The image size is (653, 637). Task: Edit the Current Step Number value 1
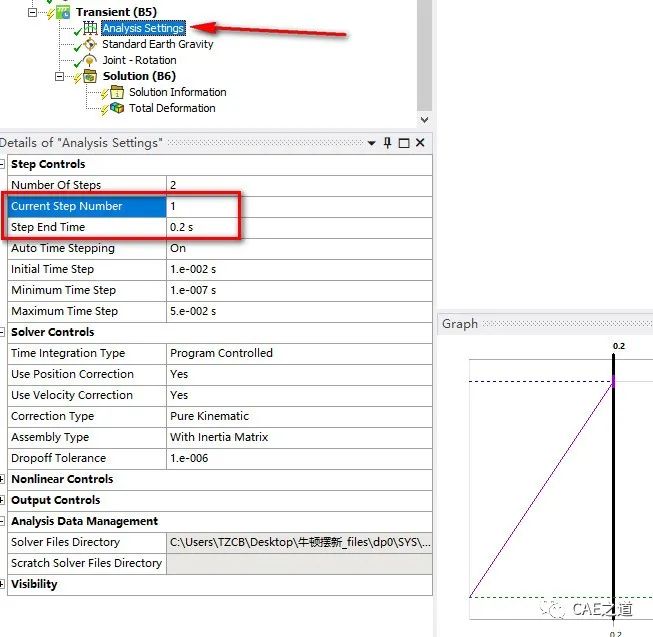pos(299,206)
